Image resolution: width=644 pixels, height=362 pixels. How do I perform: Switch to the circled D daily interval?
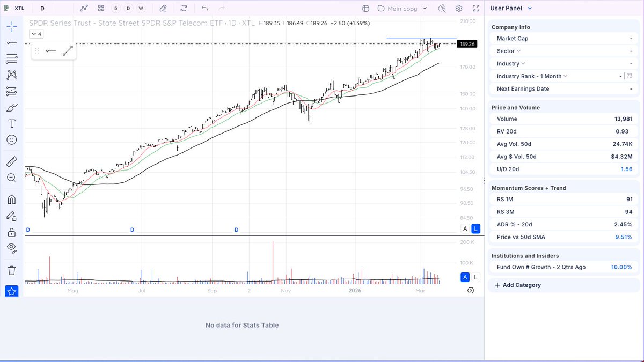[x=128, y=9]
